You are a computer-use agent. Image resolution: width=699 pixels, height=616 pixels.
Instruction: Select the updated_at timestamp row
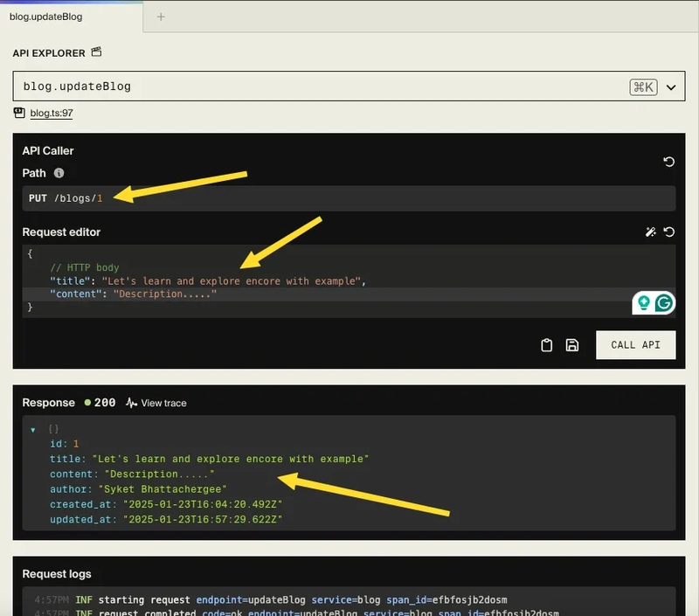click(166, 520)
